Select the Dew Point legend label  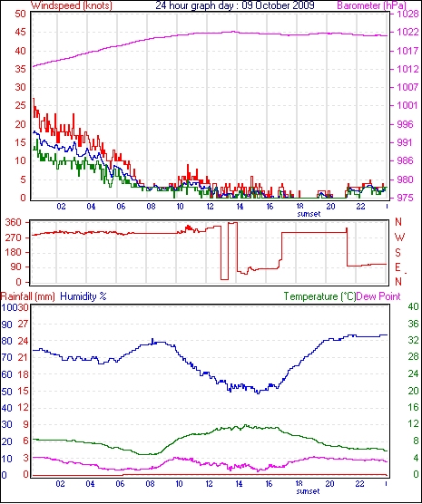coord(378,296)
